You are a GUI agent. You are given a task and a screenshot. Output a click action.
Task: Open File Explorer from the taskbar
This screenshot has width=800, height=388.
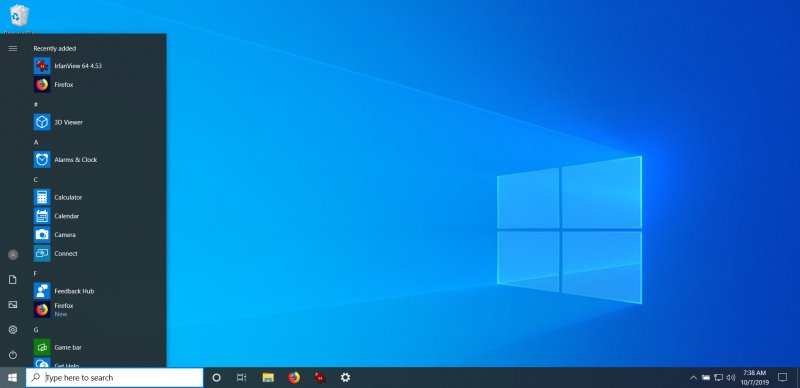tap(268, 378)
